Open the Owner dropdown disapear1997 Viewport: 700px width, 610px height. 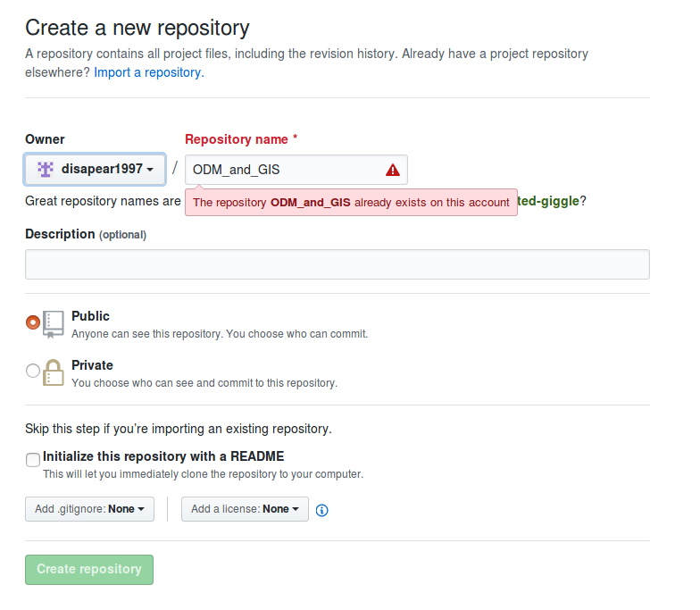pyautogui.click(x=95, y=170)
